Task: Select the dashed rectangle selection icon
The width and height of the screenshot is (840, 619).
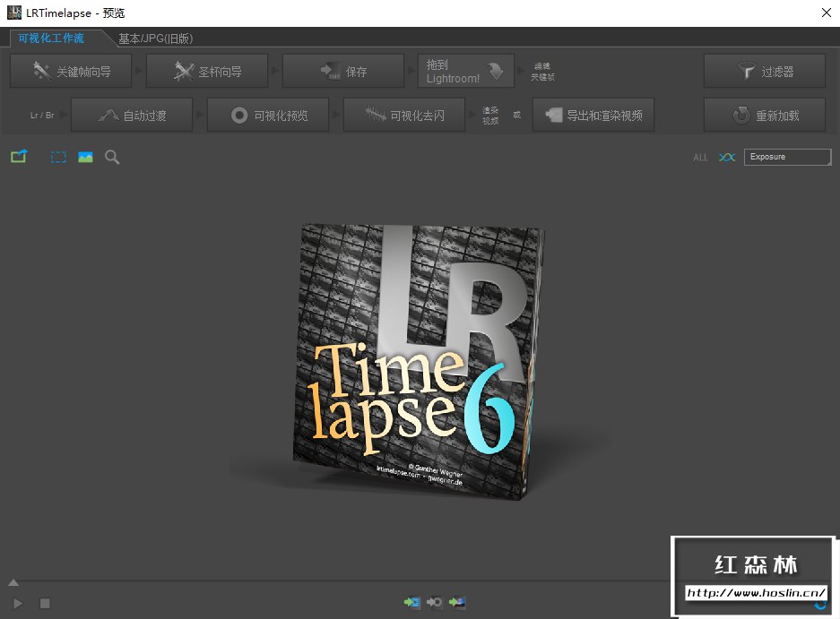Action: (58, 157)
